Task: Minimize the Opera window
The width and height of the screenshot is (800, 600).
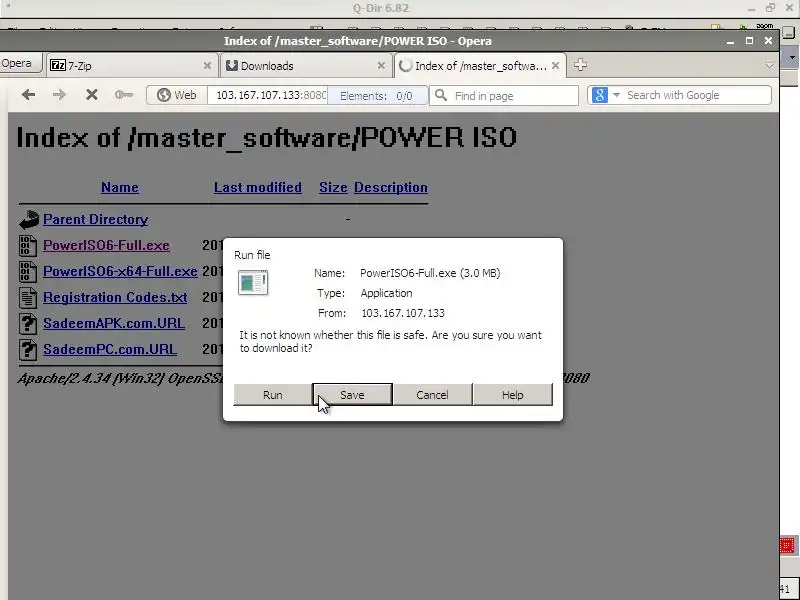Action: [730, 41]
